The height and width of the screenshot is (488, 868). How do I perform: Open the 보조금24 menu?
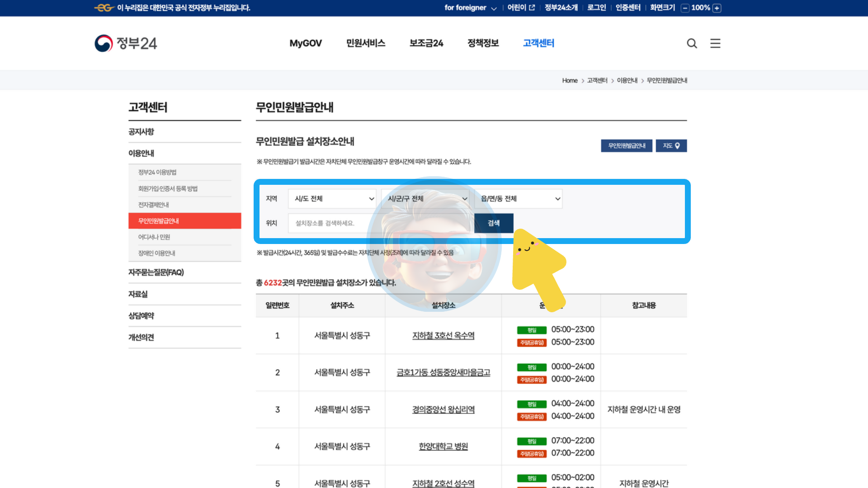click(x=426, y=43)
